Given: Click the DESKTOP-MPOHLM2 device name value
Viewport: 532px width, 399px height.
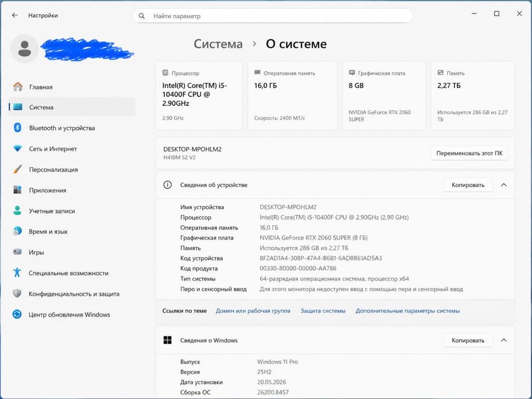Looking at the screenshot, I should click(x=288, y=207).
